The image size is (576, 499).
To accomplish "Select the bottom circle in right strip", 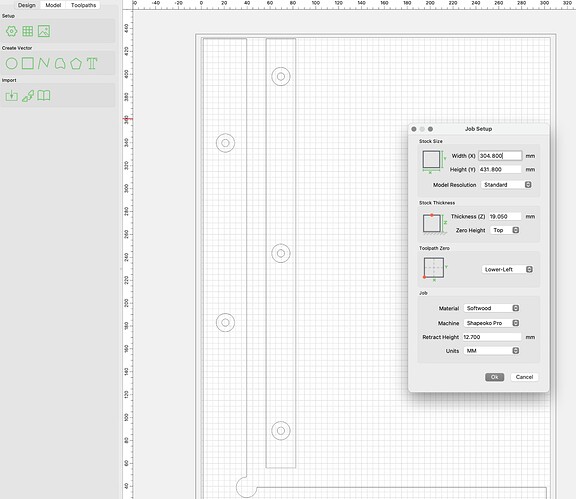I will click(281, 431).
